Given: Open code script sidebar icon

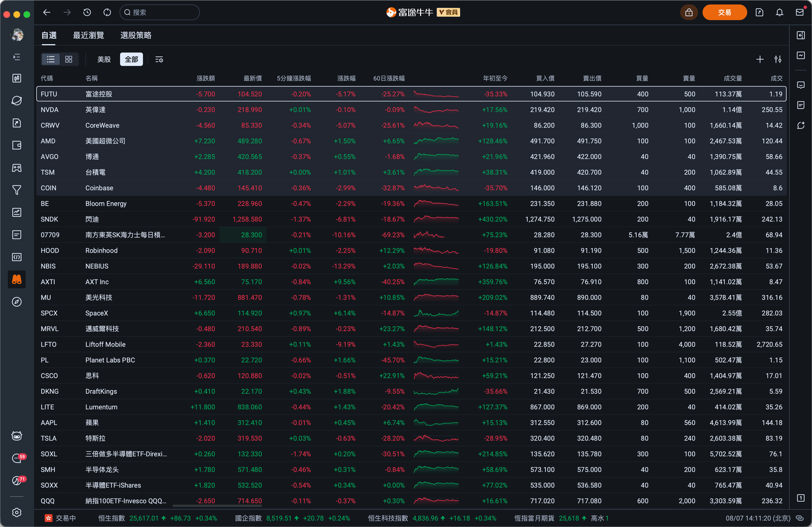Looking at the screenshot, I should 17,257.
